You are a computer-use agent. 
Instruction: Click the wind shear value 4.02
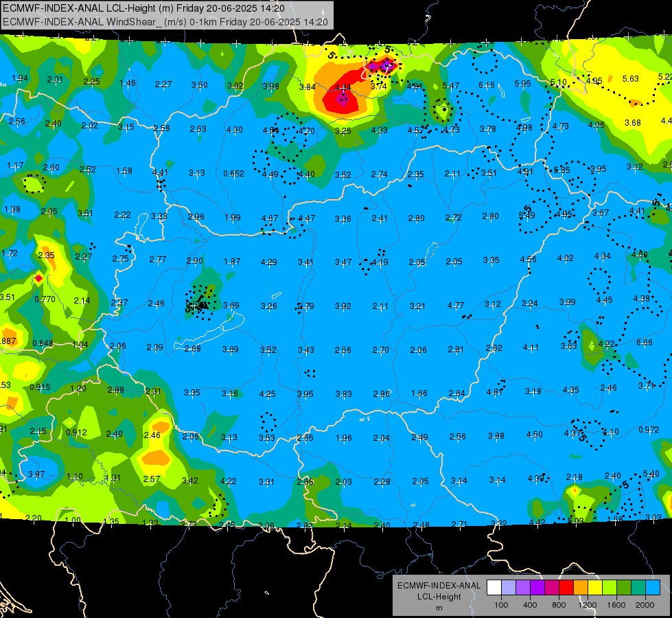point(566,257)
